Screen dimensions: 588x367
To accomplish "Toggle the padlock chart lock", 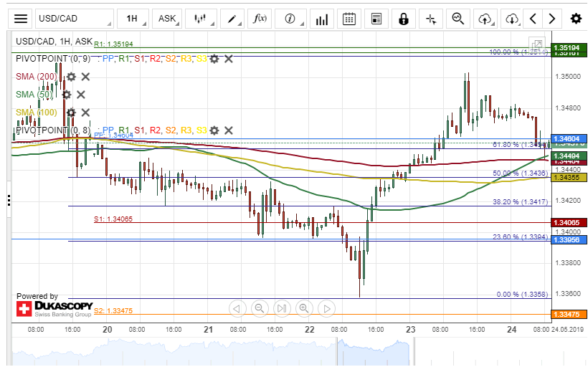I will pos(404,19).
